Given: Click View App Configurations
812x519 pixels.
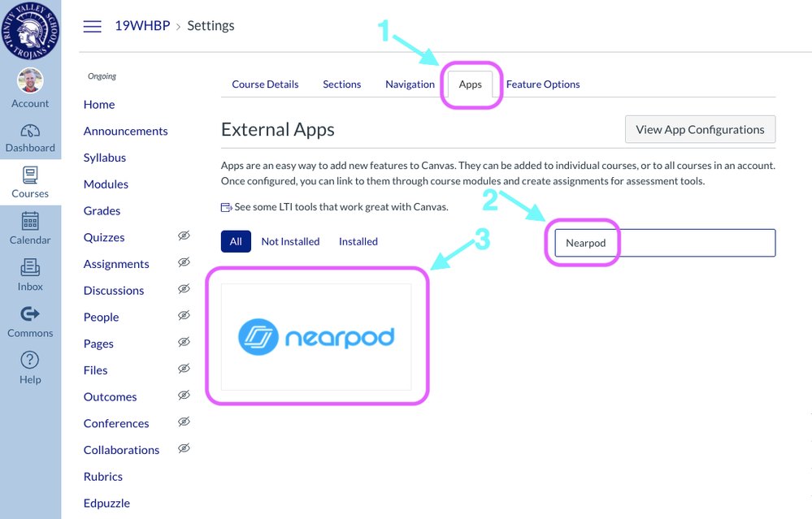Looking at the screenshot, I should pos(699,129).
